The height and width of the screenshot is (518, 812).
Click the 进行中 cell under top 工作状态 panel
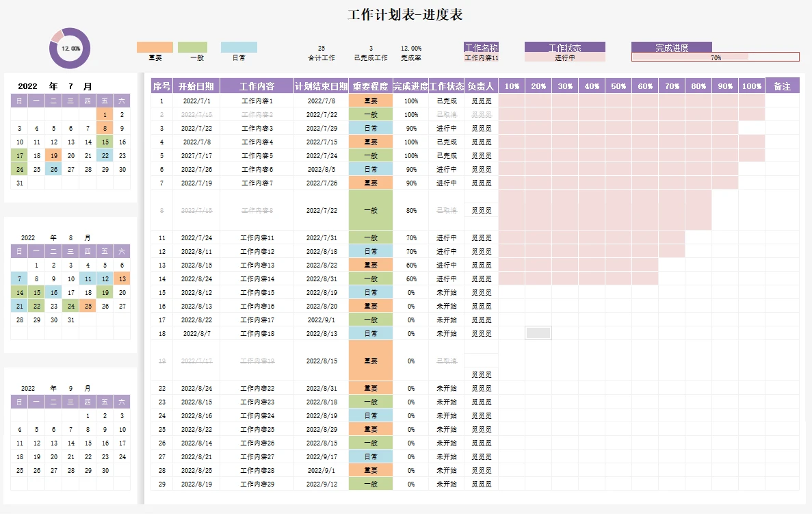coord(565,57)
